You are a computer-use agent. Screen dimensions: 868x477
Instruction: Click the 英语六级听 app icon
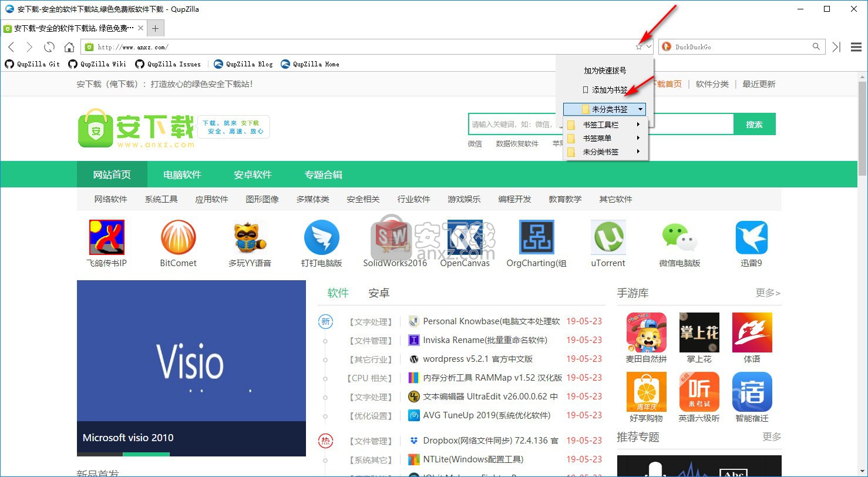(x=699, y=392)
